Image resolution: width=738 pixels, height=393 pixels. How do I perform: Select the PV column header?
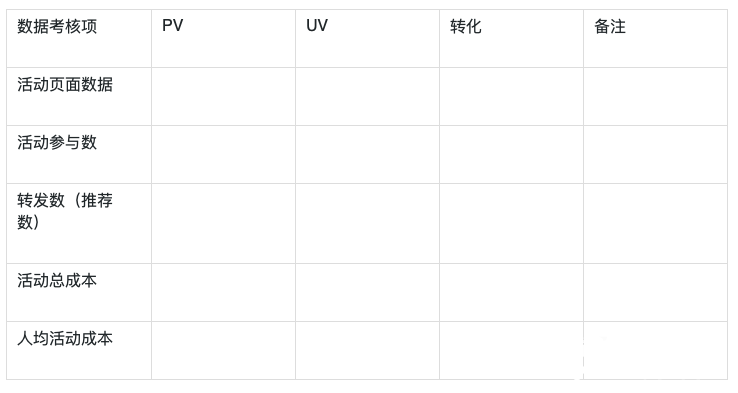[224, 39]
